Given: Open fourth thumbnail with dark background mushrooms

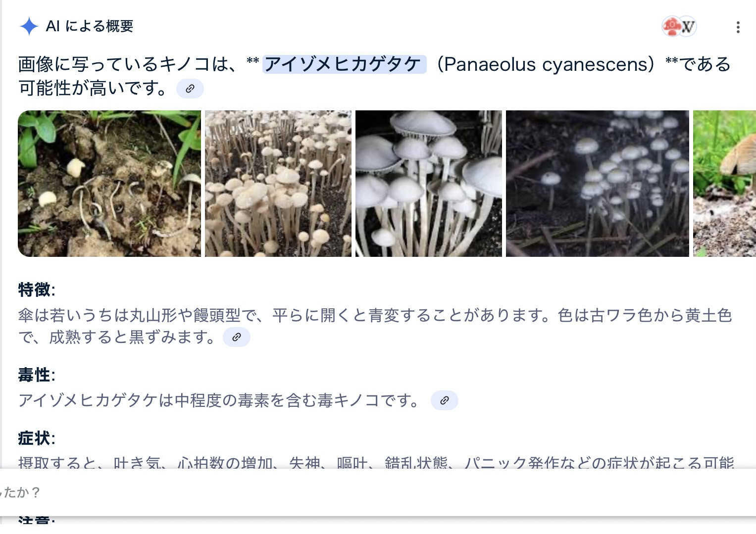Looking at the screenshot, I should pos(598,184).
